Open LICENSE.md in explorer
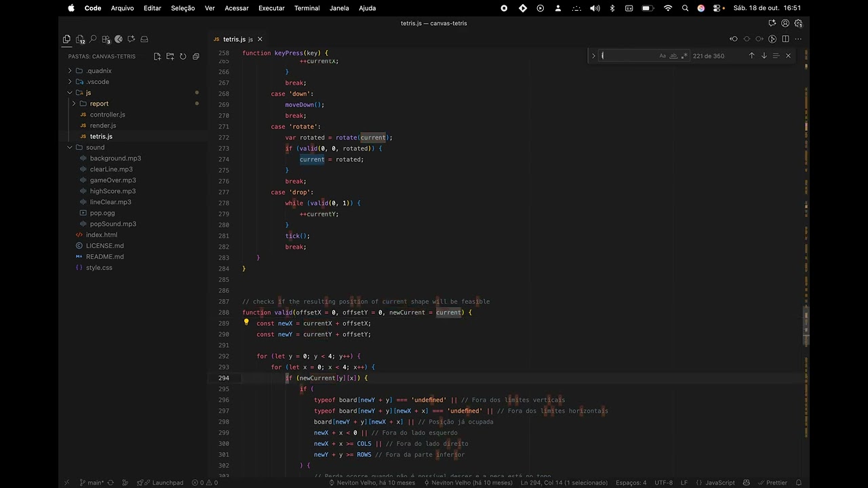 click(104, 245)
